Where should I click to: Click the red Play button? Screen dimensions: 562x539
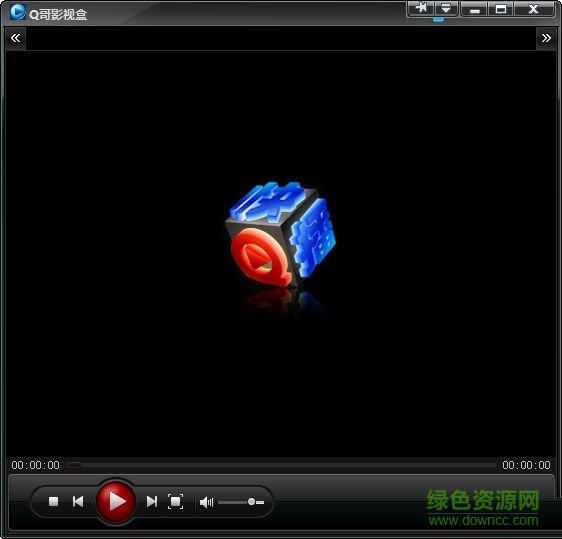point(116,501)
